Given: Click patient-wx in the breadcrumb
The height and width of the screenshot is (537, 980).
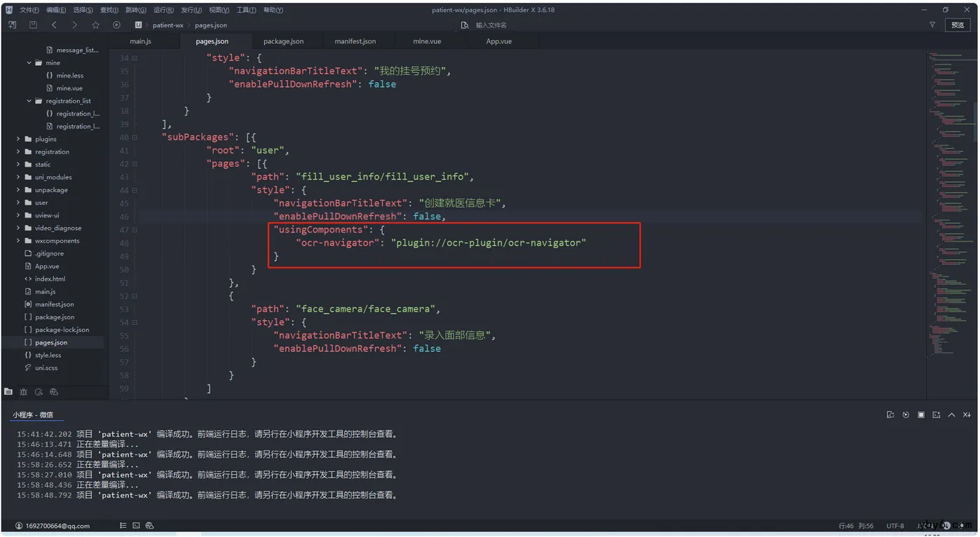Looking at the screenshot, I should pyautogui.click(x=168, y=25).
